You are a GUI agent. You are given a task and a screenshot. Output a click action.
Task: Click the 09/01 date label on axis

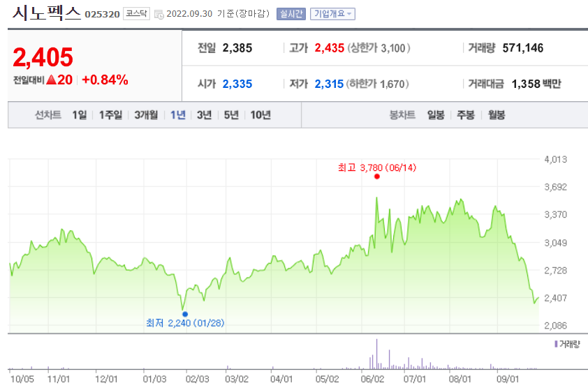pos(508,379)
